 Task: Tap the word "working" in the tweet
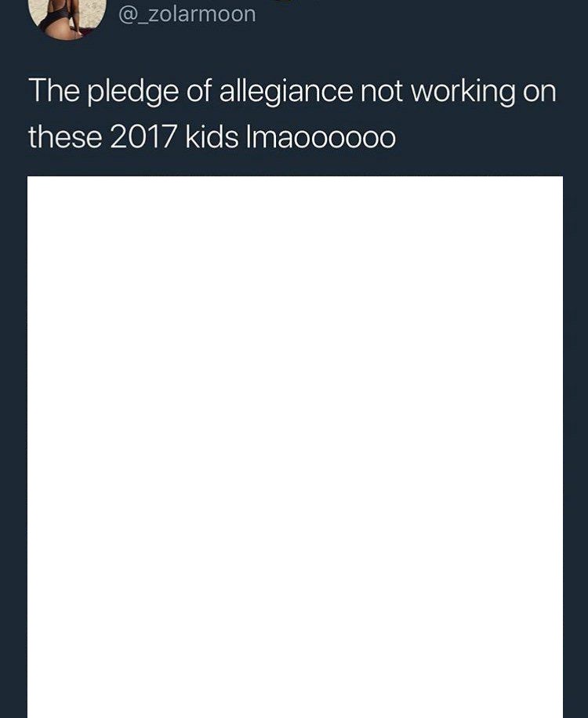pos(463,92)
